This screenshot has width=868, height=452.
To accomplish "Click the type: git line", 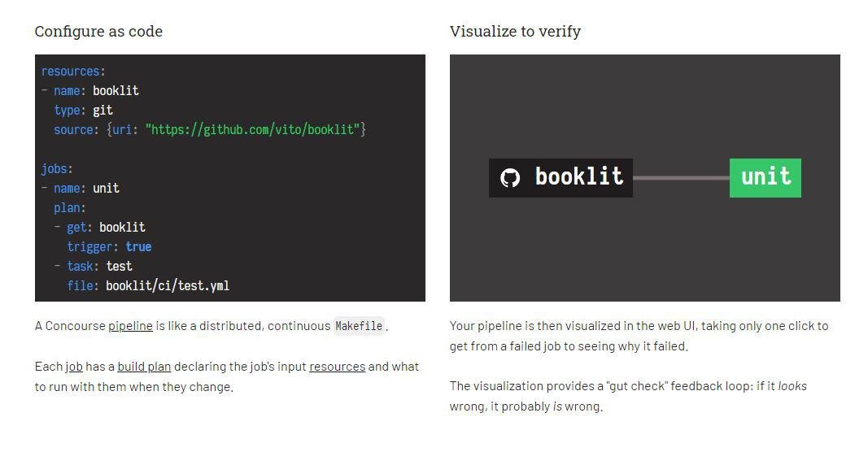I will pos(83,111).
